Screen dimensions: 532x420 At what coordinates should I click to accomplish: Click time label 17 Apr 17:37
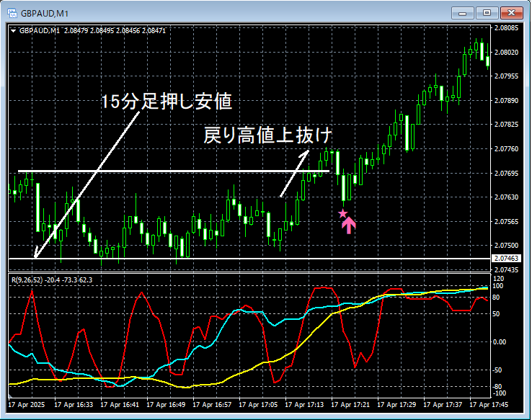tap(443, 405)
